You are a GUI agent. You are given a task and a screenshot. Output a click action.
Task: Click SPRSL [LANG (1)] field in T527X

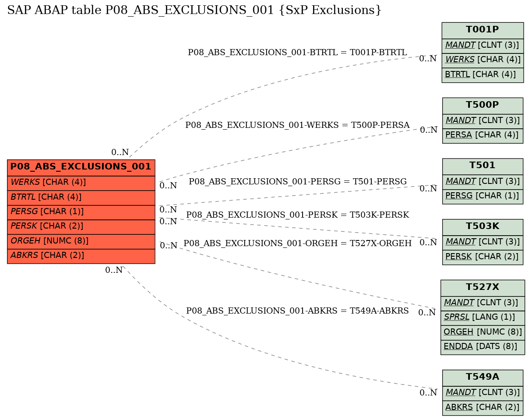point(483,318)
